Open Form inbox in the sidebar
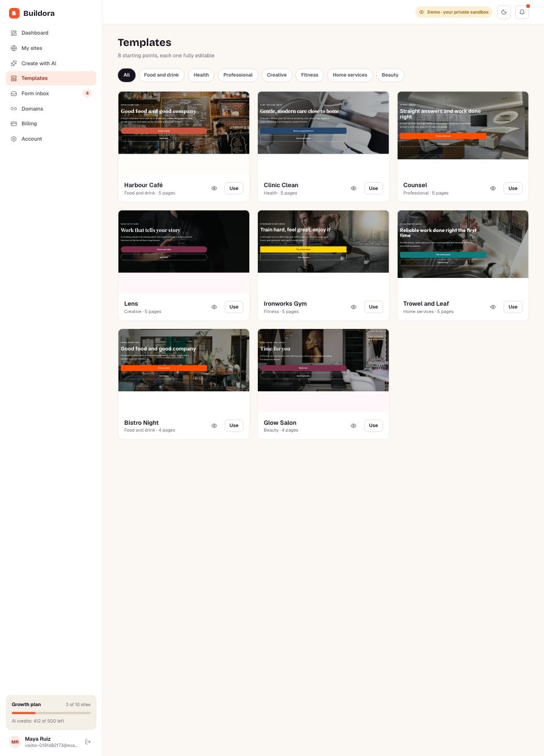 click(51, 94)
